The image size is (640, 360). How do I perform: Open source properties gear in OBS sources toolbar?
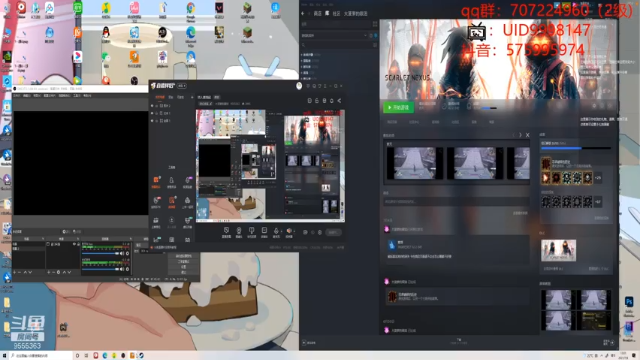59,272
